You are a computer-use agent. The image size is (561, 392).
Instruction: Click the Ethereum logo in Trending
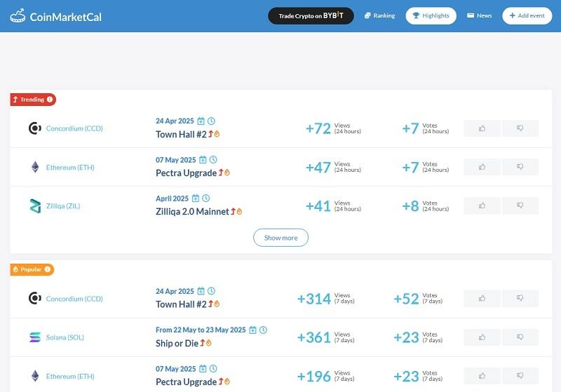pyautogui.click(x=35, y=167)
